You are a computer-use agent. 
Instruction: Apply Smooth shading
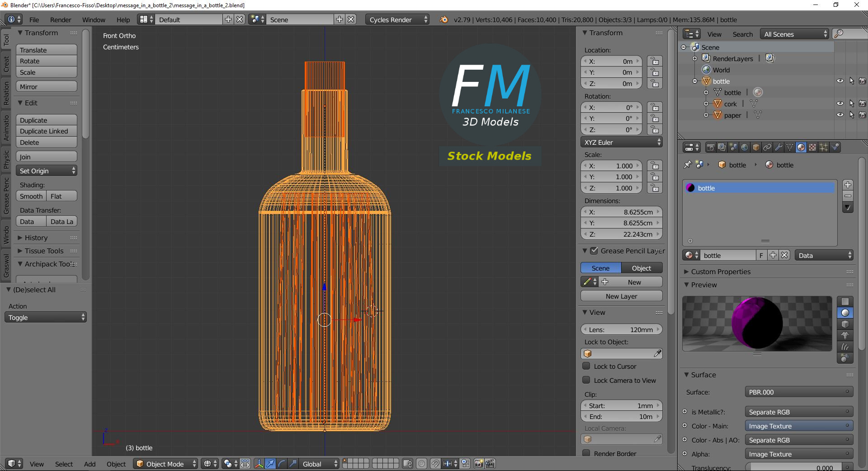pyautogui.click(x=31, y=196)
